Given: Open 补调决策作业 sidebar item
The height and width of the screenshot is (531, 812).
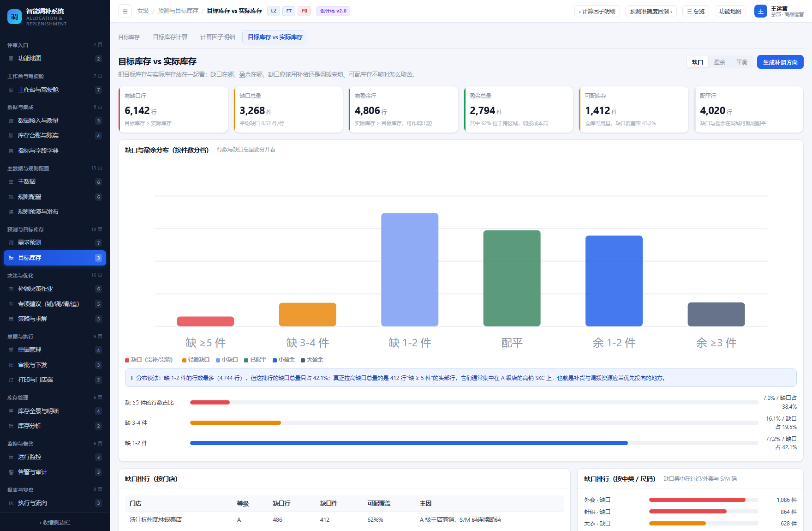Looking at the screenshot, I should 55,289.
